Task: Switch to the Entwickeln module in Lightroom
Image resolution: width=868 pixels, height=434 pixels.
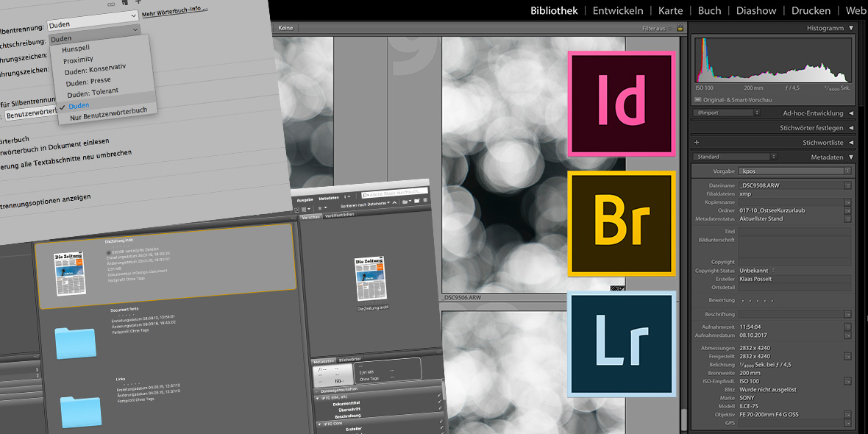Action: pyautogui.click(x=619, y=10)
